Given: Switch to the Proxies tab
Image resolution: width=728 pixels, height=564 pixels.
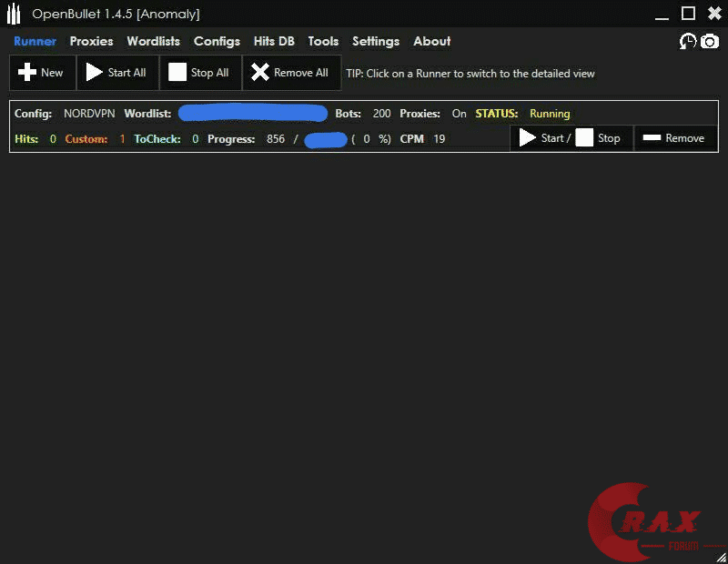Looking at the screenshot, I should point(92,41).
